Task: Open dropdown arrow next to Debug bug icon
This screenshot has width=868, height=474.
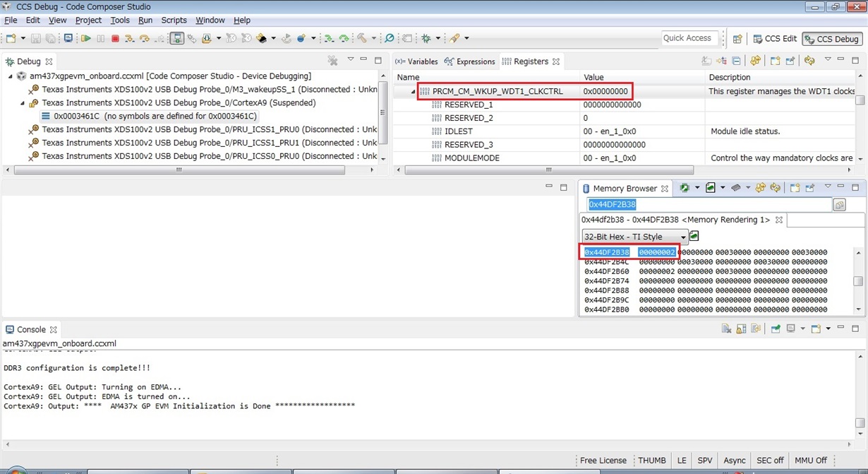Action: pyautogui.click(x=438, y=38)
